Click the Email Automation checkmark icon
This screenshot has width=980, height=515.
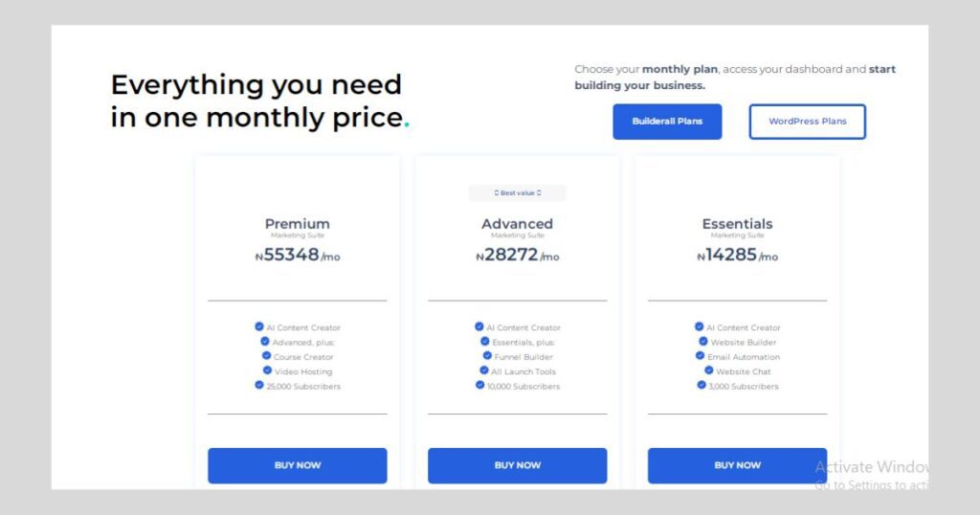click(x=700, y=356)
